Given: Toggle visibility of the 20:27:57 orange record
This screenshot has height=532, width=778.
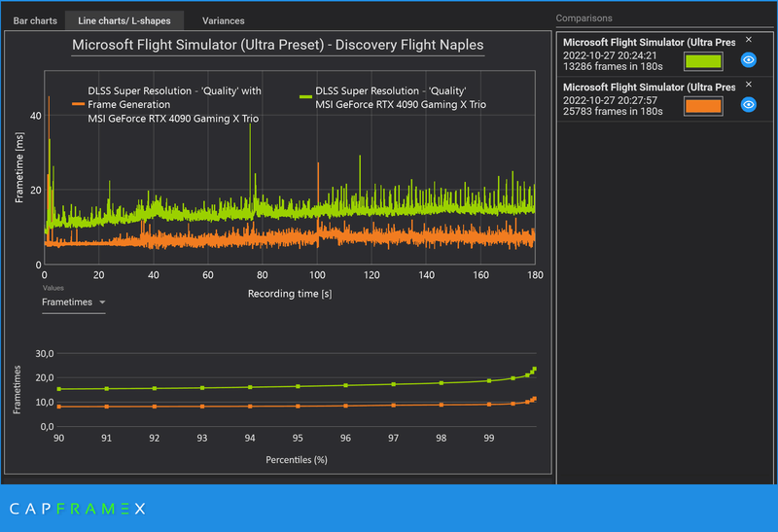Looking at the screenshot, I should click(x=748, y=105).
